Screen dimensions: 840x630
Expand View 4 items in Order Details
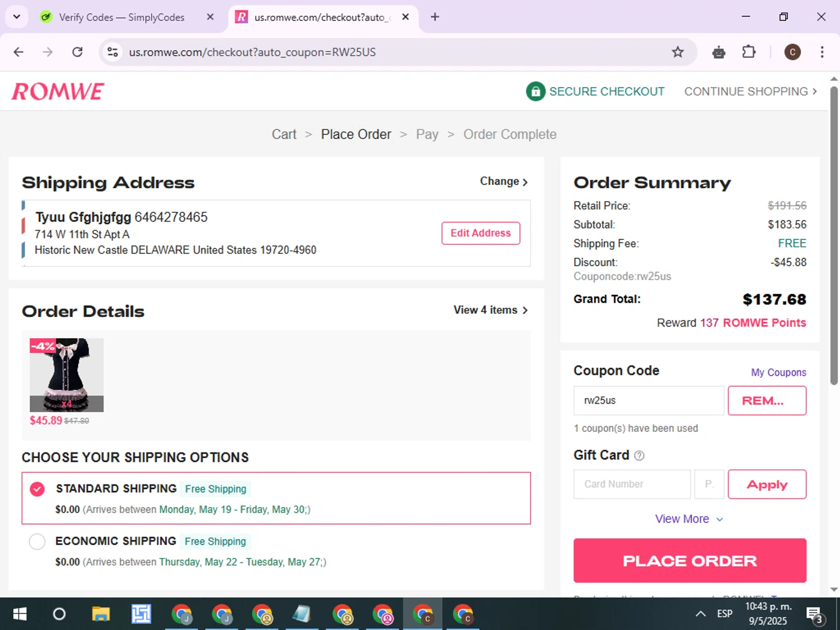point(491,310)
